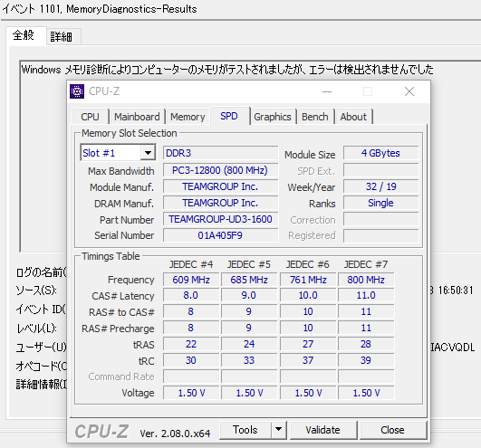The width and height of the screenshot is (481, 448).
Task: Click the Tools button
Action: point(245,430)
